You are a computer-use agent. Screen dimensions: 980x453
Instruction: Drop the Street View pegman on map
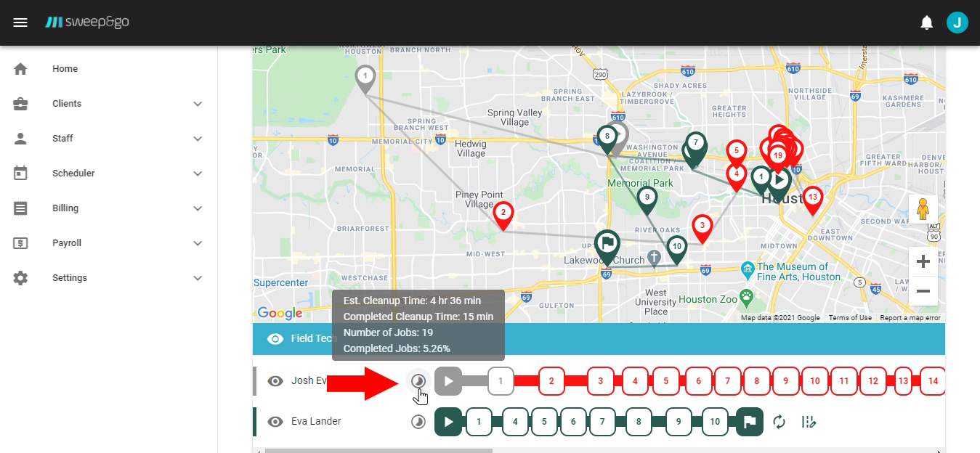click(x=923, y=209)
